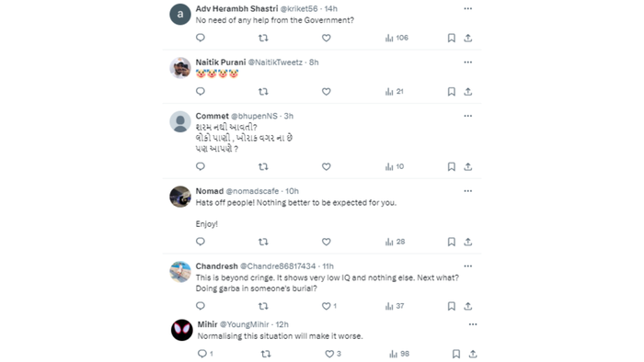Viewport: 644px width, 362px height.
Task: Like Mihir's tweet with 3 likes
Action: coord(333,354)
